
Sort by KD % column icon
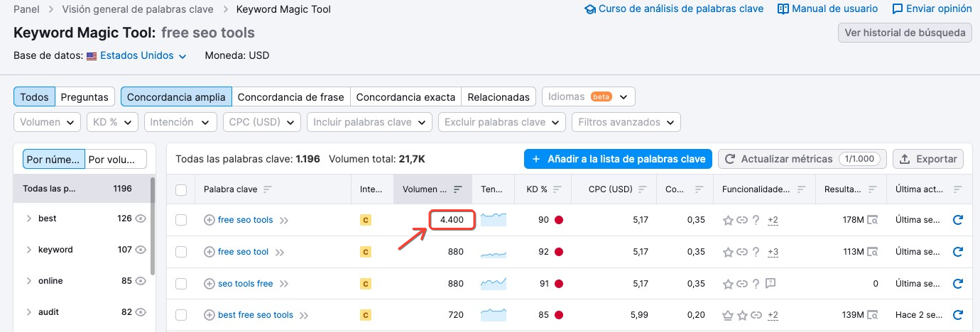557,189
